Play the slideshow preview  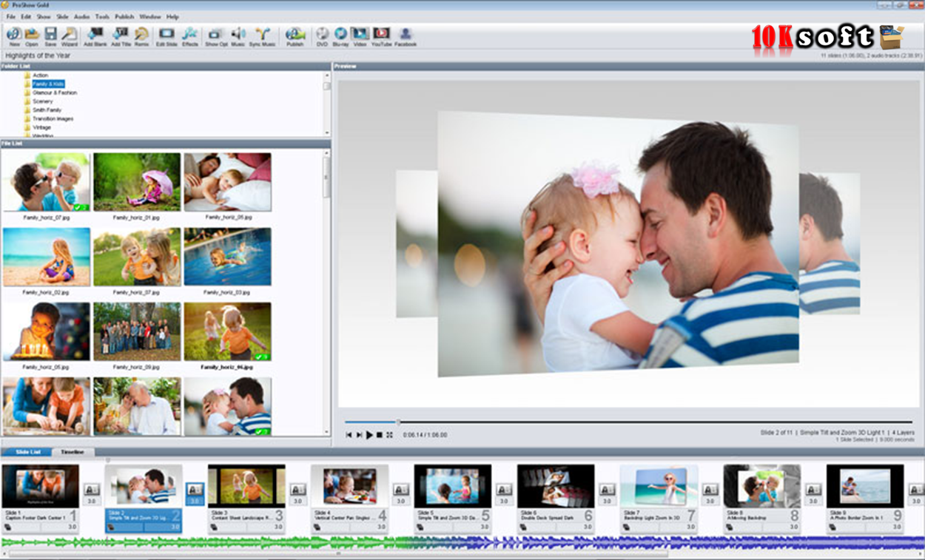tap(369, 435)
